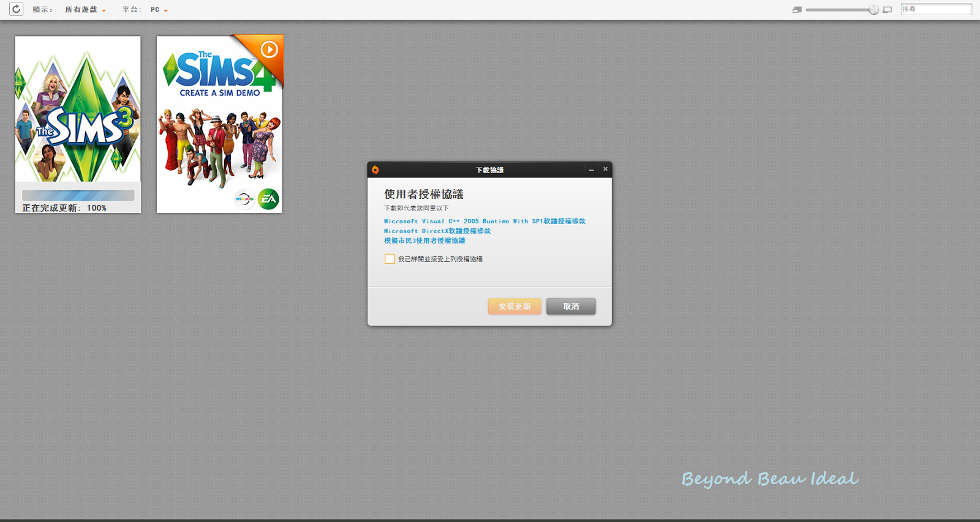Adjust the tile size slider handle
Viewport: 980px width, 522px height.
[873, 10]
